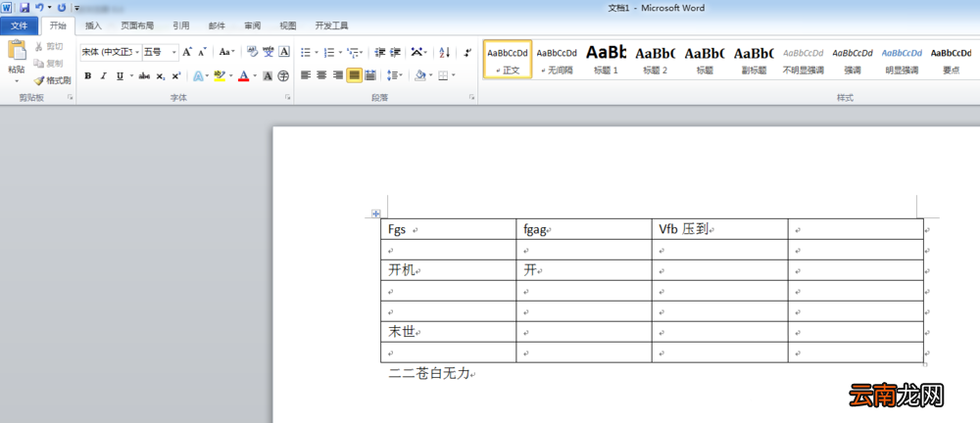Clear formatting with the eraser icon
Viewport: 980px width, 423px height.
253,52
